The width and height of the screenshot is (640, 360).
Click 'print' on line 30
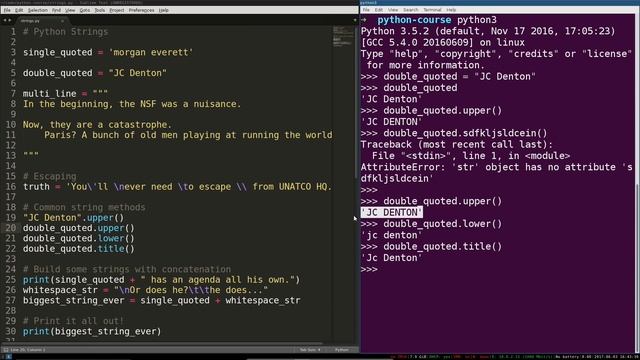click(x=36, y=331)
